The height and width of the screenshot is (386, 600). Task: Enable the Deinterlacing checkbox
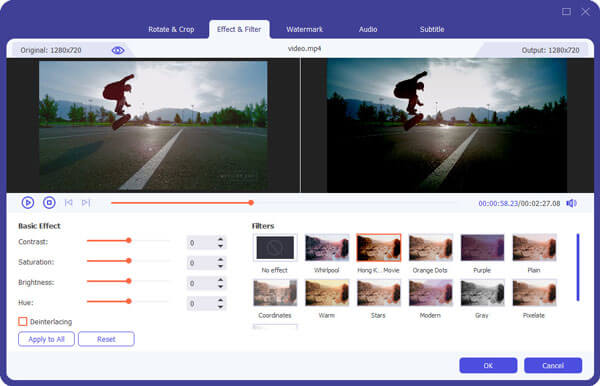(x=23, y=321)
